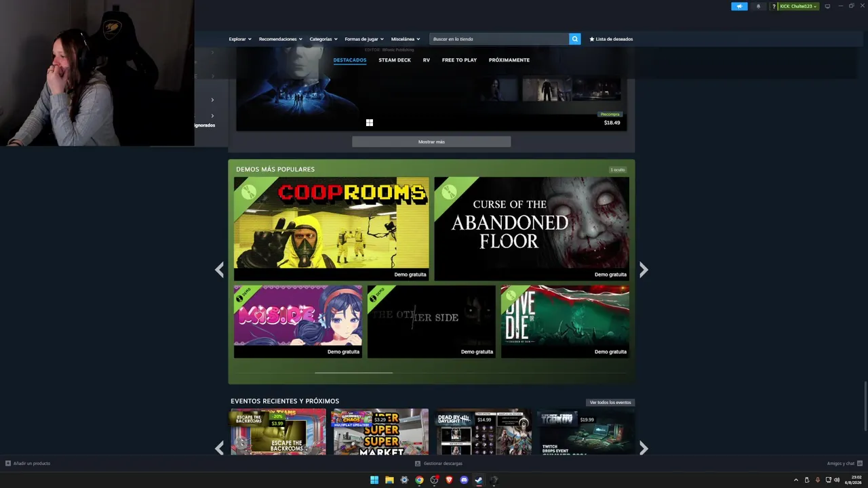Open Google Chrome from the taskbar

pyautogui.click(x=419, y=480)
